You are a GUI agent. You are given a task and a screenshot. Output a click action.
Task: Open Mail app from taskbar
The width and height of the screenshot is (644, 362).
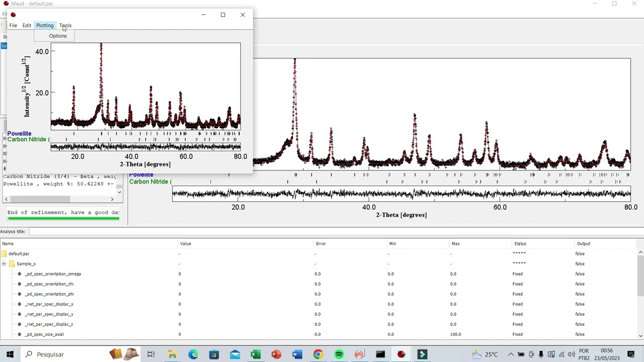[x=235, y=354]
